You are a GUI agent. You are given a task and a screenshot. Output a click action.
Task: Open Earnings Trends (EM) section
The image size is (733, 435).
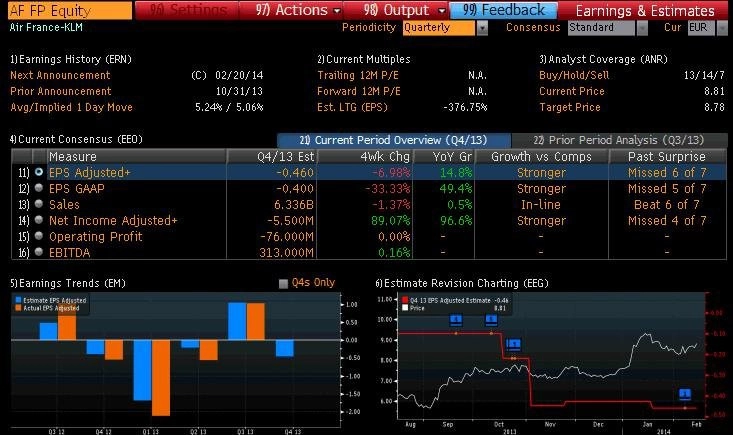click(68, 283)
